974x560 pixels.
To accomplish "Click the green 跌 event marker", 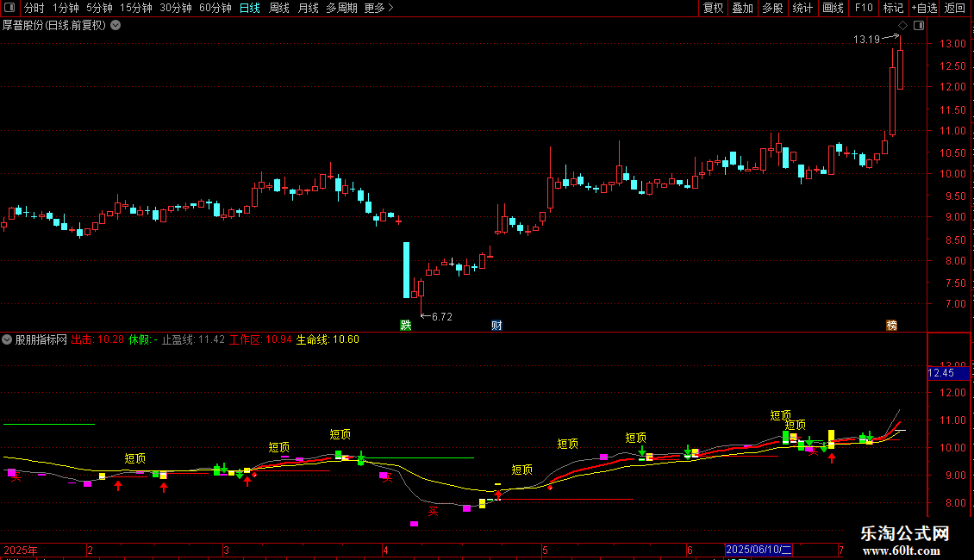I will pos(406,326).
